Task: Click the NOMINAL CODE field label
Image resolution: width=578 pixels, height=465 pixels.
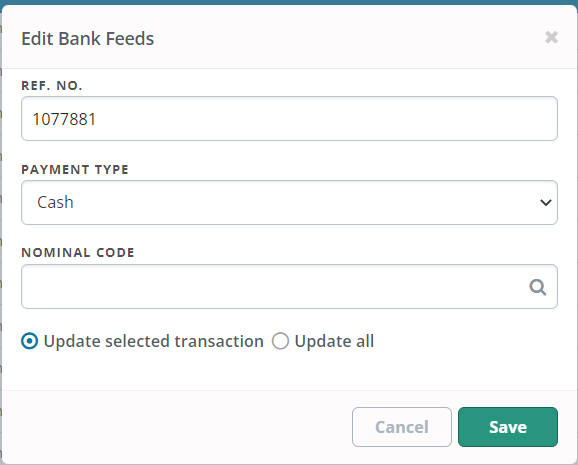Action: [x=78, y=253]
